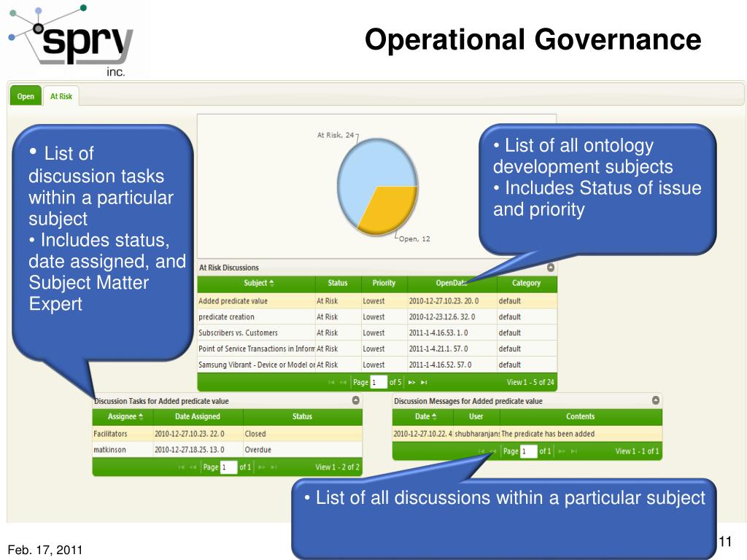Go to first page of Discussion Messages
Image resolution: width=747 pixels, height=560 pixels.
coord(481,451)
